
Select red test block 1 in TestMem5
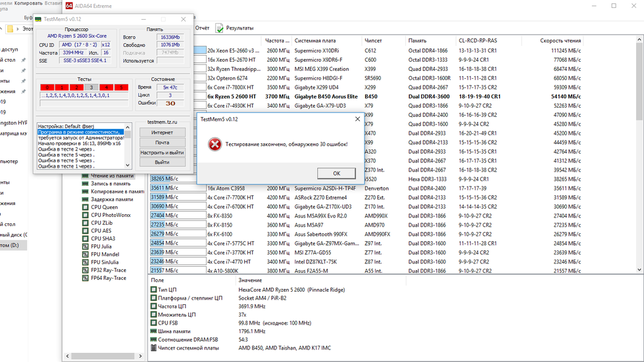(62, 87)
